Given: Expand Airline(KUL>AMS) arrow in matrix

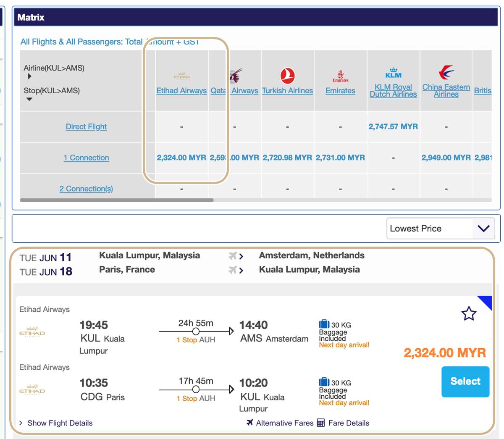Looking at the screenshot, I should coord(29,76).
